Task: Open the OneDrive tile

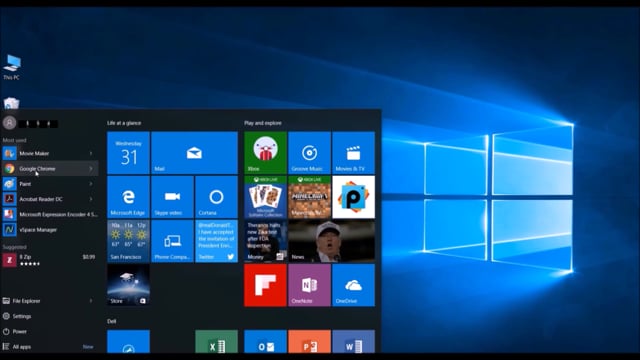Action: pyautogui.click(x=353, y=285)
